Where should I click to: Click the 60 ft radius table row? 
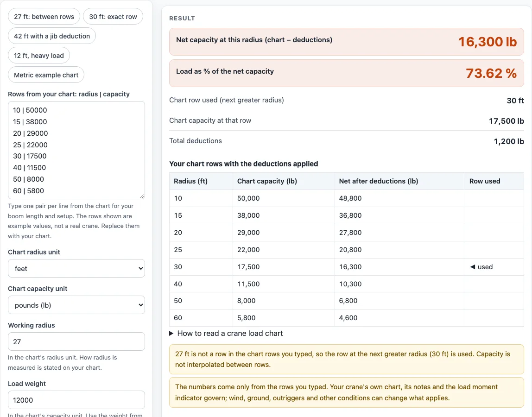tap(347, 318)
